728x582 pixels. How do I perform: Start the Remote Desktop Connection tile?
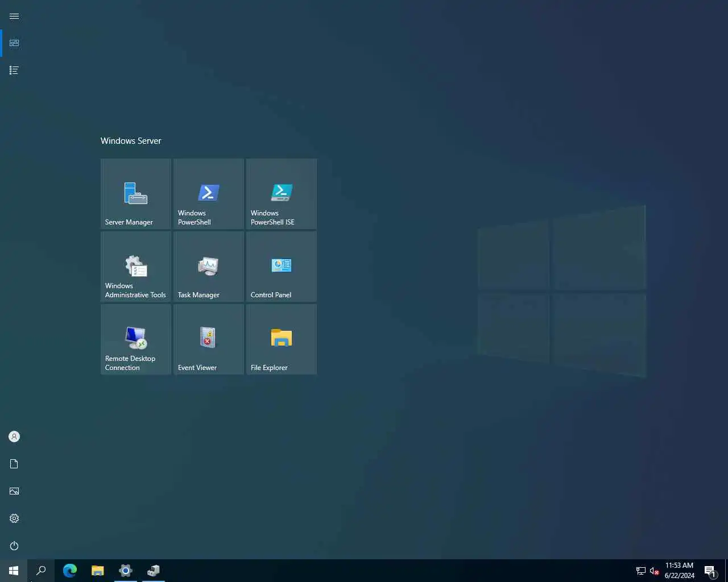(136, 339)
